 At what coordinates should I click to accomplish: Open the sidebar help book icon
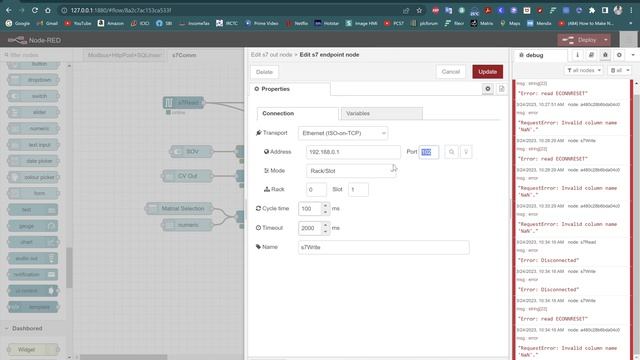pyautogui.click(x=591, y=55)
